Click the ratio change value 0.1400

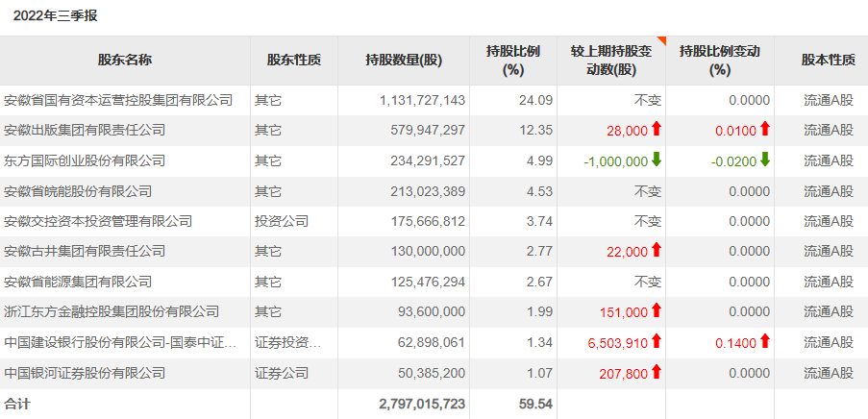735,343
